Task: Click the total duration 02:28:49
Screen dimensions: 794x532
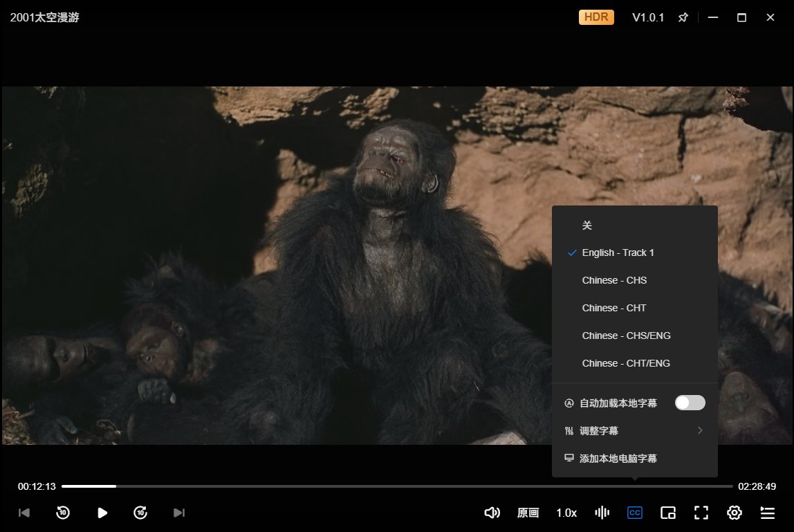Action: tap(757, 486)
